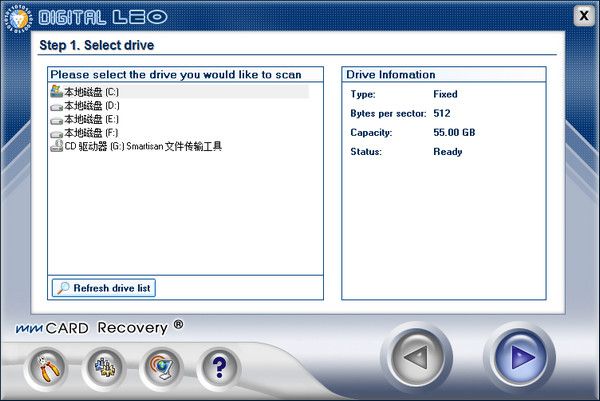Screen dimensions: 600x401
Task: Click 'Please select the drive' header text
Action: pyautogui.click(x=176, y=75)
